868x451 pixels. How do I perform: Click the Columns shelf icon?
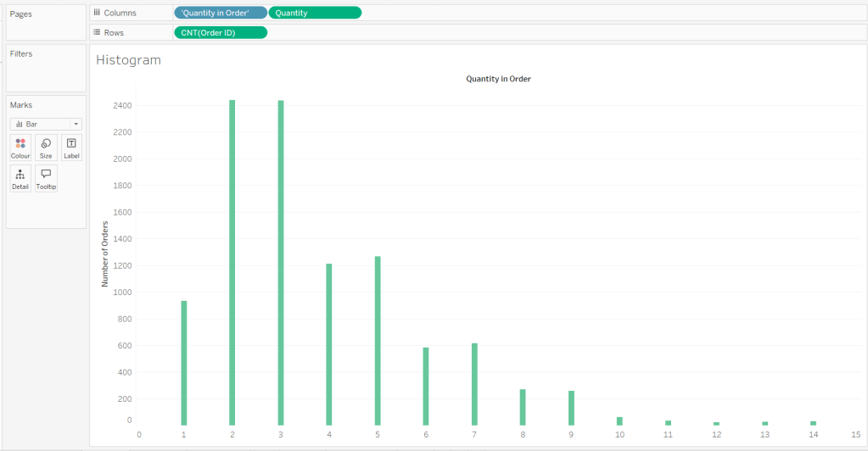[97, 13]
